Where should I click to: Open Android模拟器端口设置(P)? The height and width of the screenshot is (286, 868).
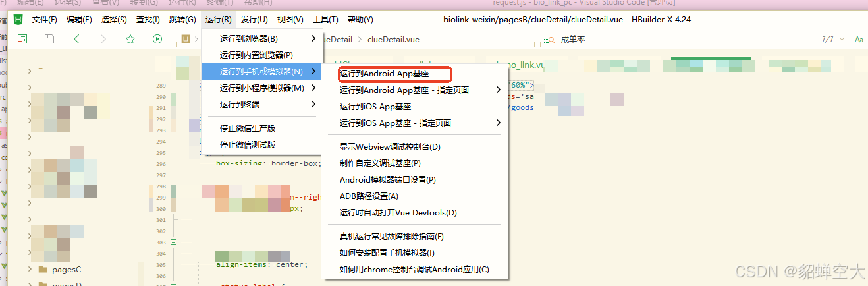(x=414, y=179)
